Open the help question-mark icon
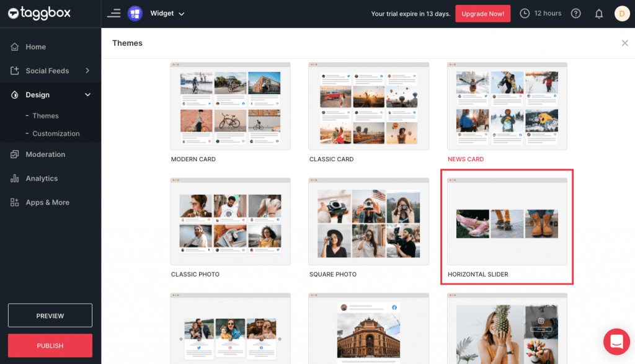Screen dimensions: 635x364 [575, 13]
